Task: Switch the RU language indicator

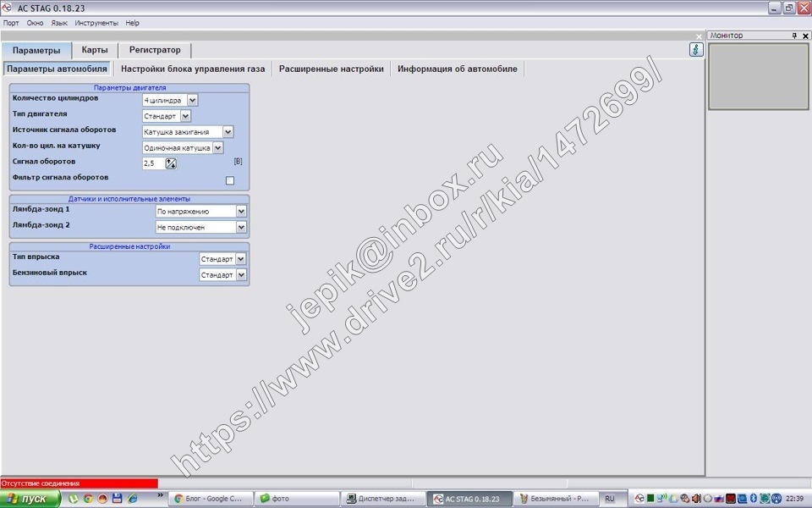Action: (x=610, y=499)
